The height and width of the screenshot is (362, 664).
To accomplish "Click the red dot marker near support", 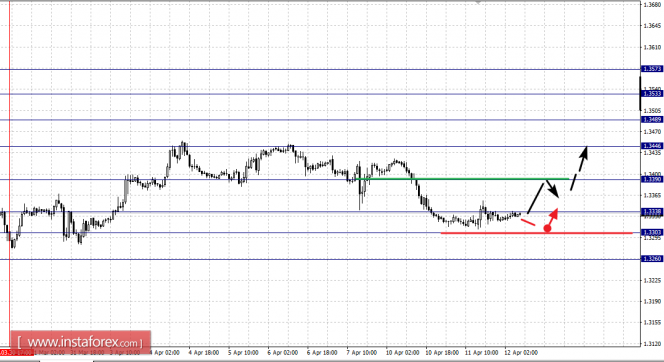I will click(547, 229).
